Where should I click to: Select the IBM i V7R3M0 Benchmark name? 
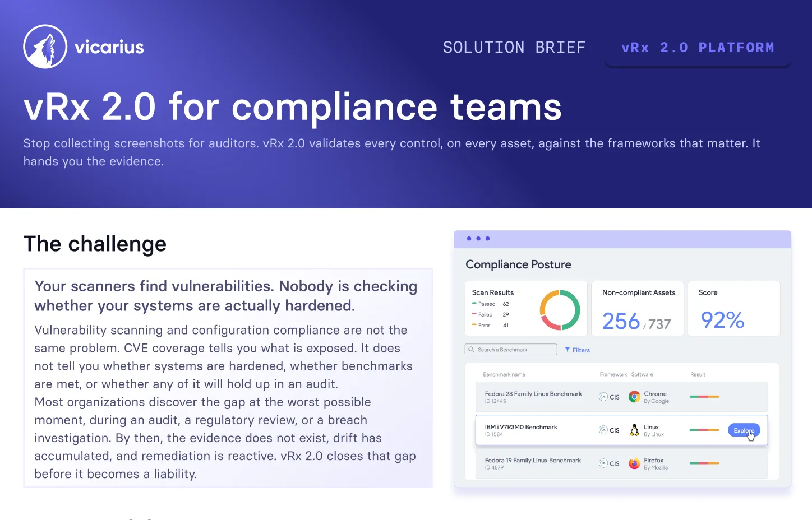point(521,427)
